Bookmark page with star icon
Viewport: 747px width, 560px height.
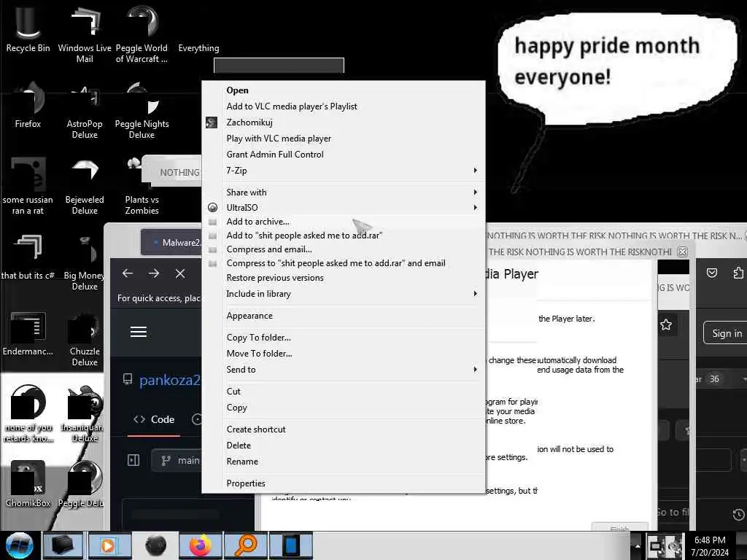click(666, 324)
